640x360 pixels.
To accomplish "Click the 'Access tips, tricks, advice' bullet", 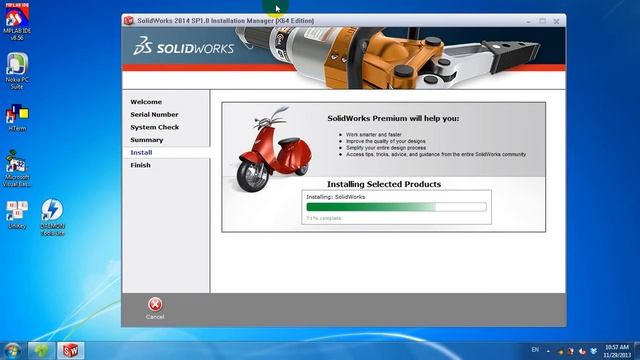I will coord(436,154).
